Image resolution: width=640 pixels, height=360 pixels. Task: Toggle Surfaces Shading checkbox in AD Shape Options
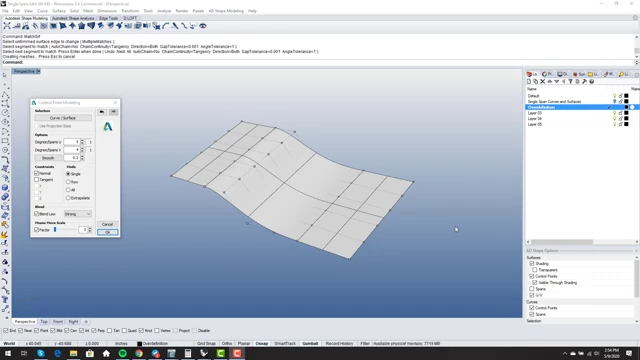pyautogui.click(x=532, y=264)
